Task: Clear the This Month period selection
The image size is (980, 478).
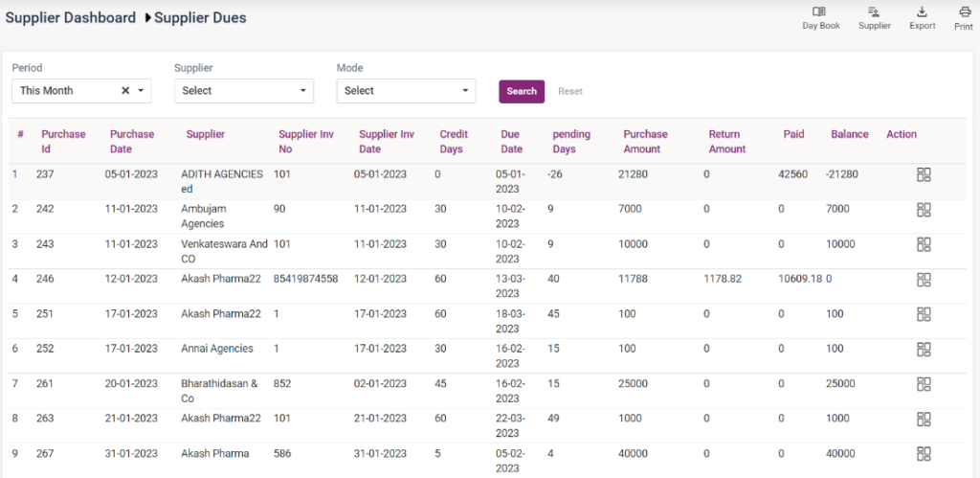Action: [x=125, y=91]
